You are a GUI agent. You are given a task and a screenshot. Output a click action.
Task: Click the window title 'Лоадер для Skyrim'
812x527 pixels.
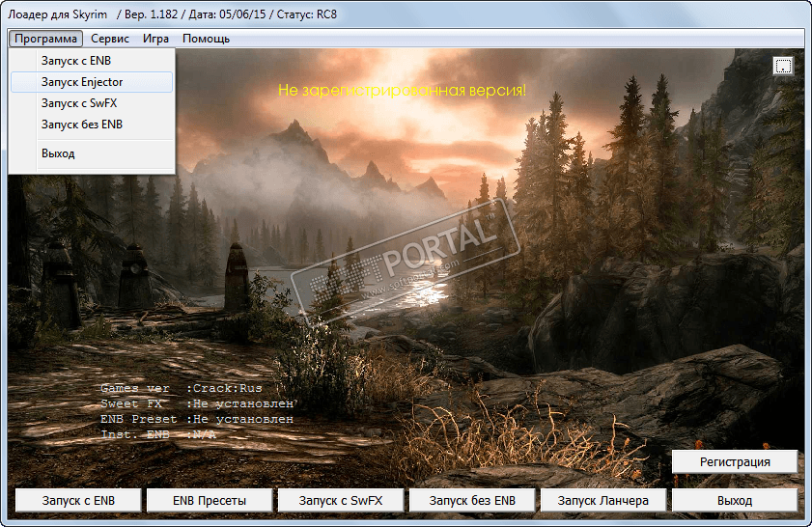coord(58,14)
